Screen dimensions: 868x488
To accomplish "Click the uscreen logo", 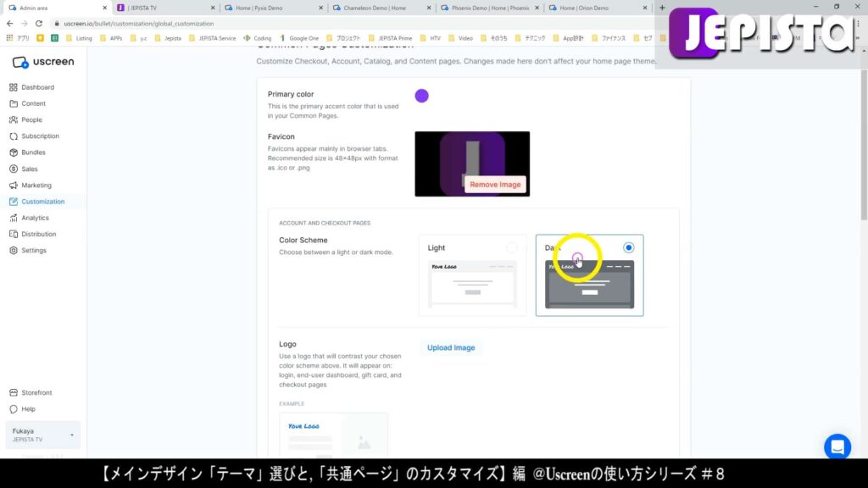I will [x=43, y=62].
